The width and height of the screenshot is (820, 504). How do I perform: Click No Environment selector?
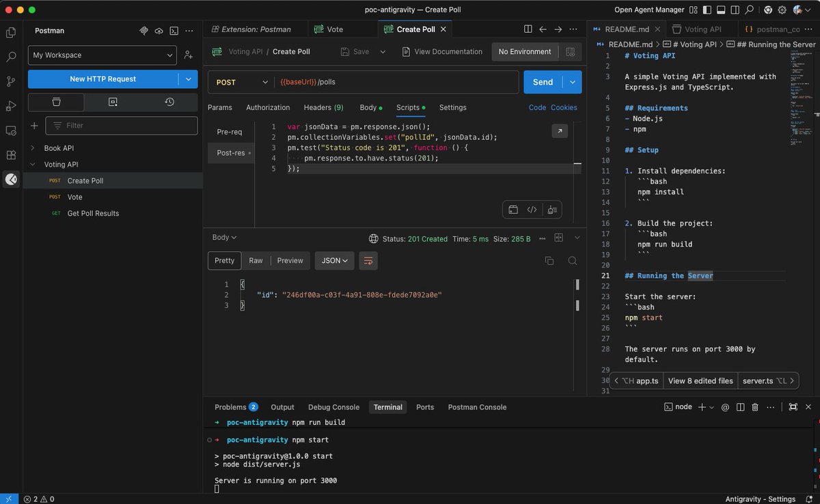[x=525, y=52]
